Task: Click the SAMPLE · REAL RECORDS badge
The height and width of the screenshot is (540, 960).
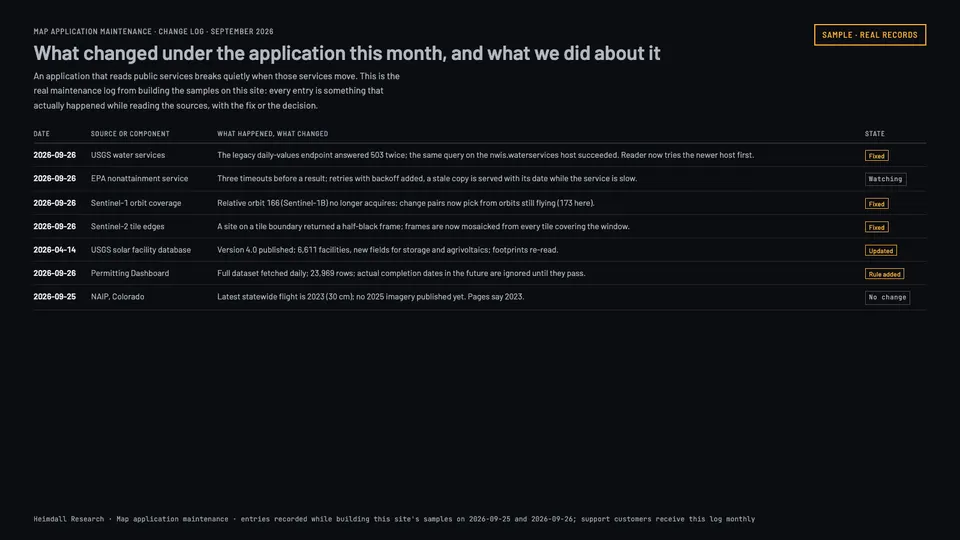Action: [x=869, y=35]
